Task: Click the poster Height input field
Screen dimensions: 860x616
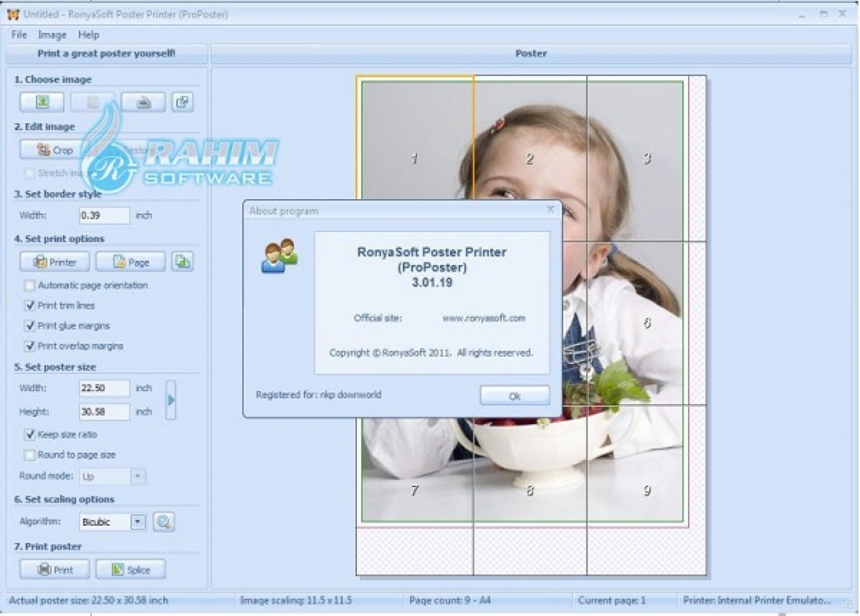Action: [104, 411]
